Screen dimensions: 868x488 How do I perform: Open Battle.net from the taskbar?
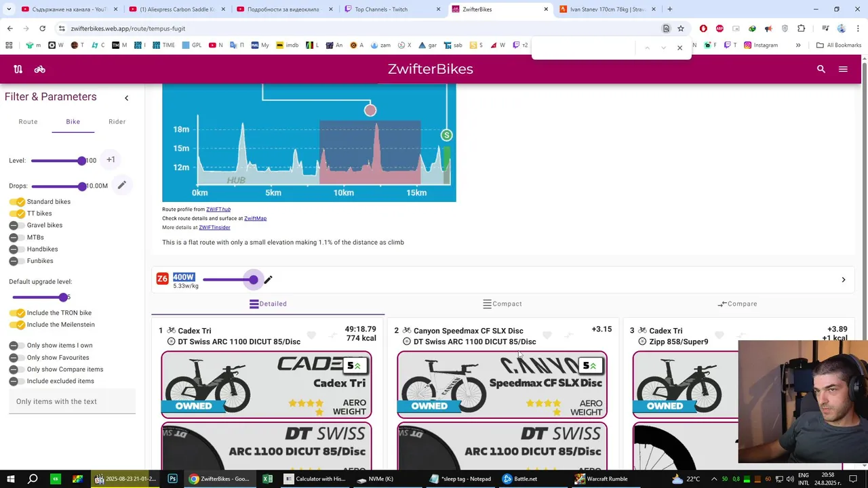(519, 479)
